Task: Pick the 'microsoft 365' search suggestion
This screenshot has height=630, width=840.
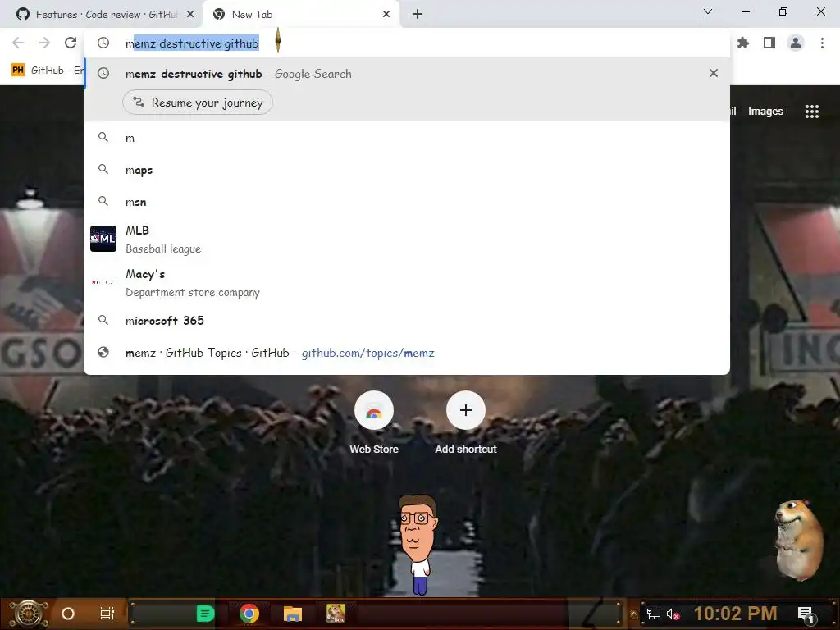Action: pyautogui.click(x=407, y=321)
